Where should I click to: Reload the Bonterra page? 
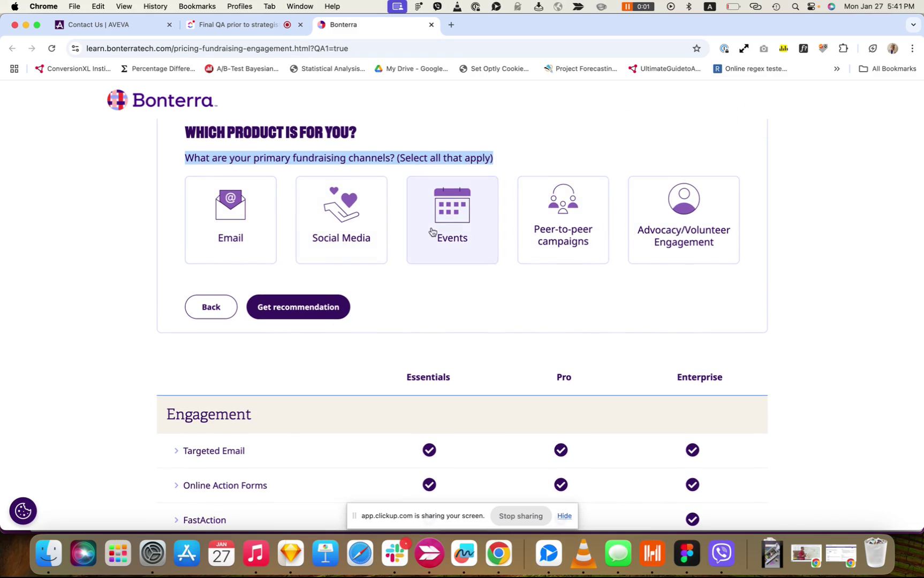(52, 48)
